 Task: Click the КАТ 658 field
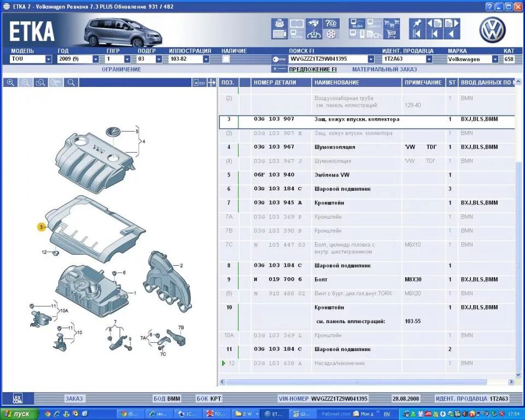pos(509,59)
